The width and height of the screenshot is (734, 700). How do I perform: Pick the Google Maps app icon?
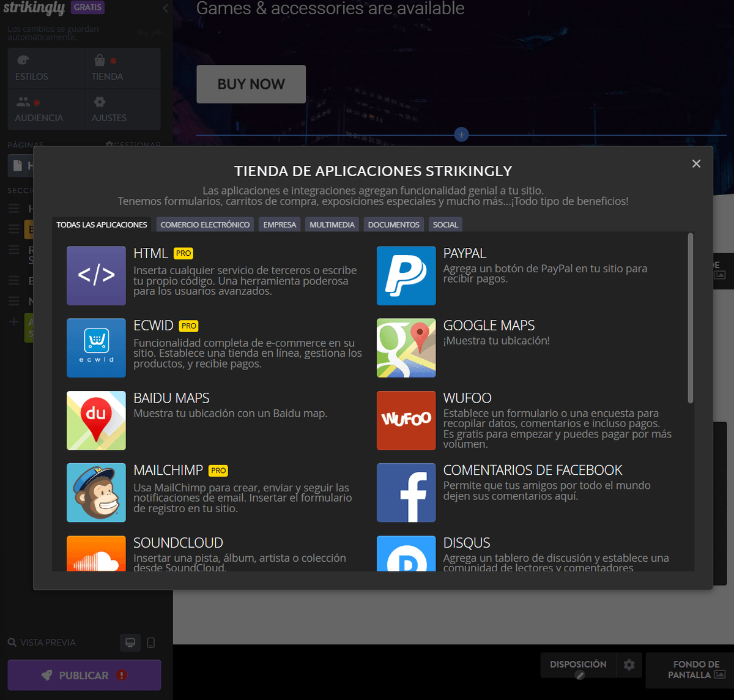tap(406, 348)
